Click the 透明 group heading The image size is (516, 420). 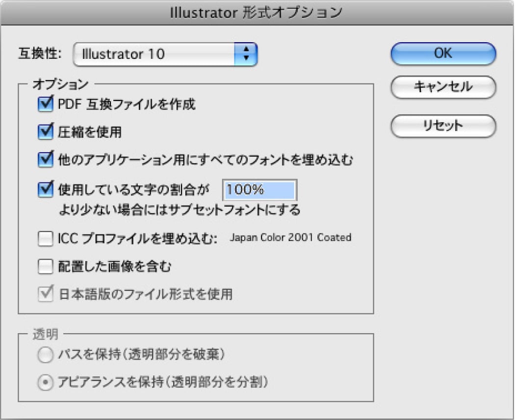coord(46,334)
